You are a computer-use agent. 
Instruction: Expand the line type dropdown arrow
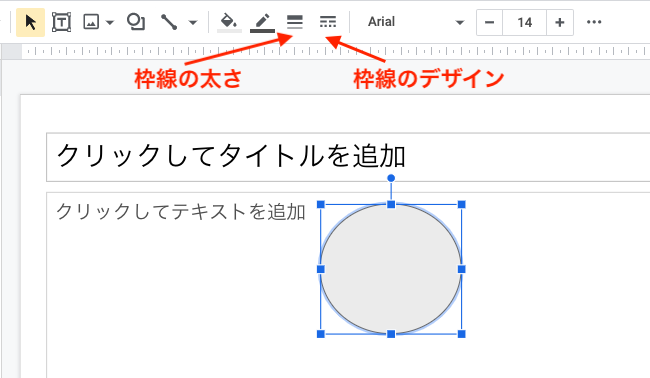tap(193, 22)
